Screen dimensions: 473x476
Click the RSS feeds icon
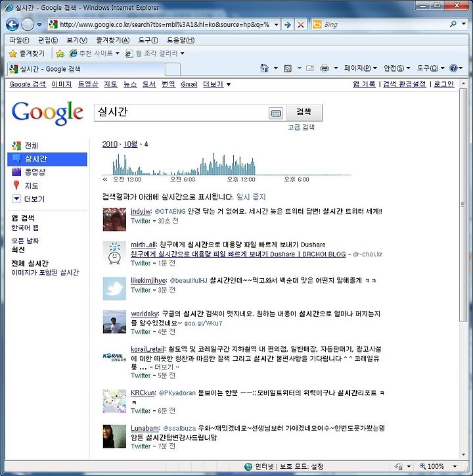288,68
